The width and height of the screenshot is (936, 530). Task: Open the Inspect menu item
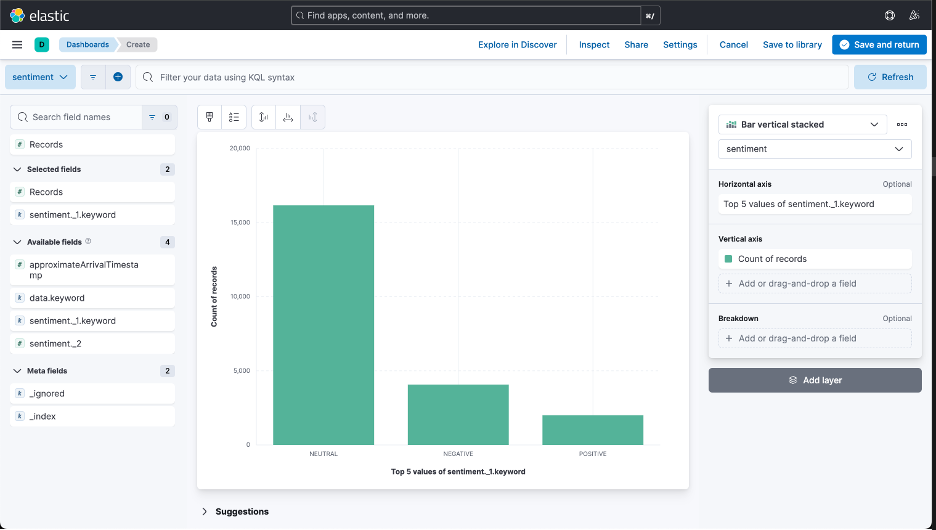click(594, 45)
